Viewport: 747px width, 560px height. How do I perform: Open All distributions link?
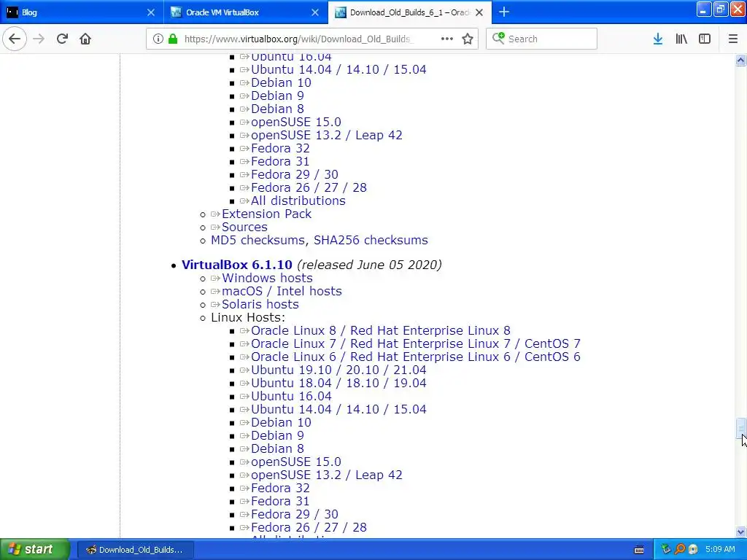click(298, 201)
